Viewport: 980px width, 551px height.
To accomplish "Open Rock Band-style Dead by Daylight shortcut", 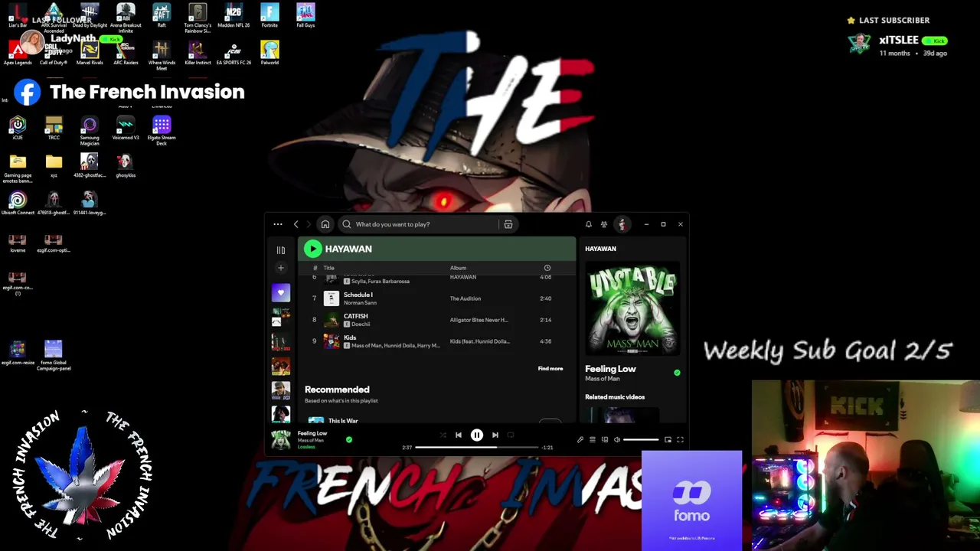I will click(x=90, y=15).
